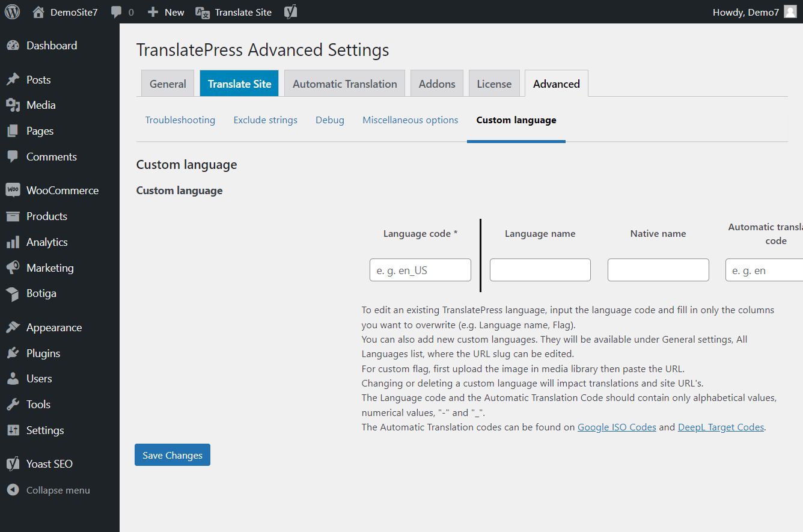Click the Media icon in sidebar
803x532 pixels.
click(13, 105)
